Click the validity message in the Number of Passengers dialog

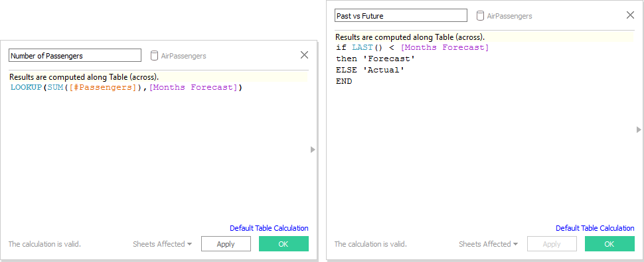44,244
